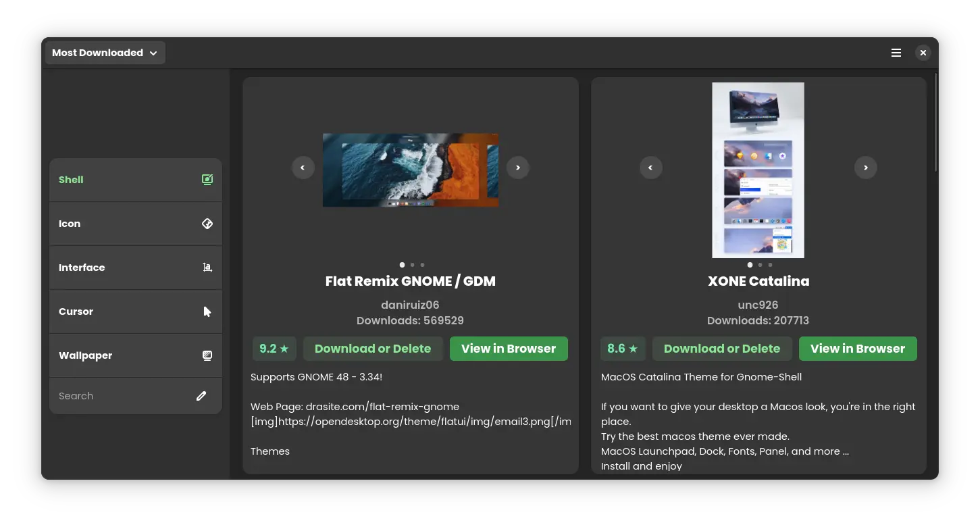Download or Delete XONE Catalina theme

tap(722, 349)
